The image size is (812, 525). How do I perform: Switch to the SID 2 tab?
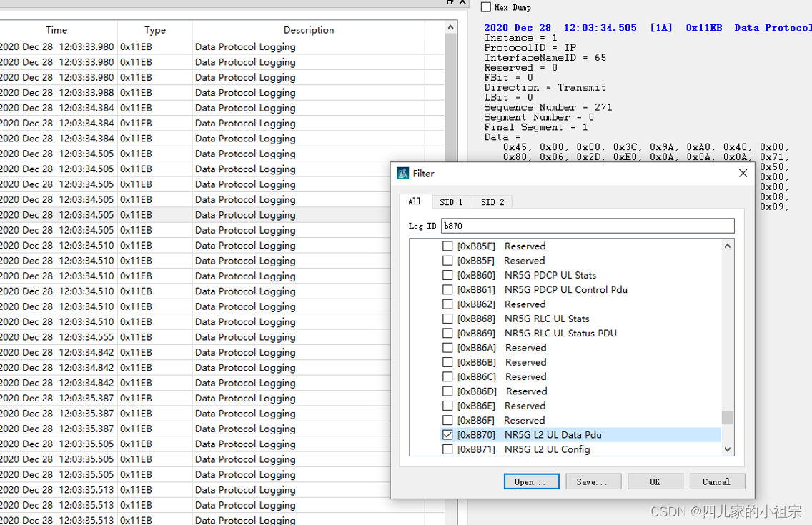[x=492, y=202]
